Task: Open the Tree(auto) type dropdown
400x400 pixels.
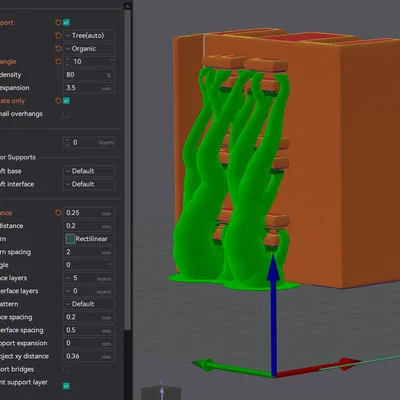Action: tap(89, 35)
